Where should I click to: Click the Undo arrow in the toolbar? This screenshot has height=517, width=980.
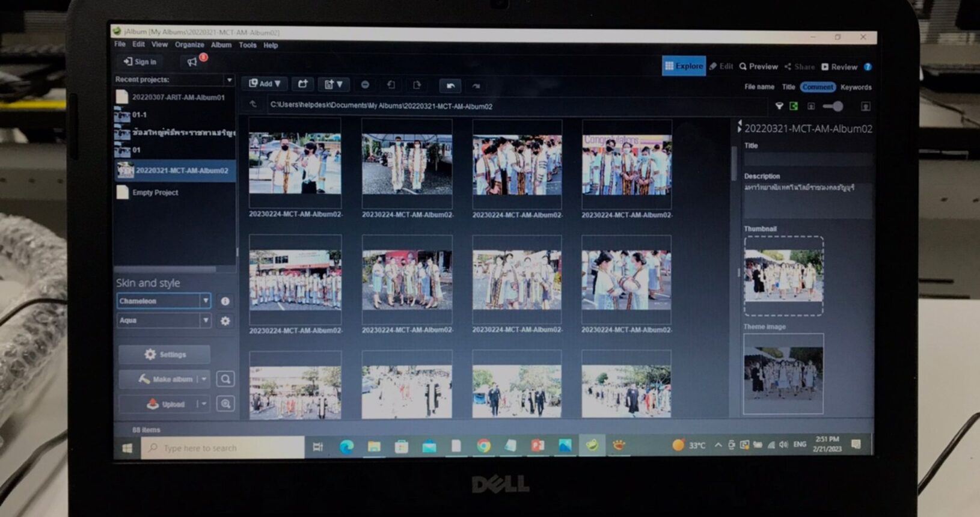(450, 85)
